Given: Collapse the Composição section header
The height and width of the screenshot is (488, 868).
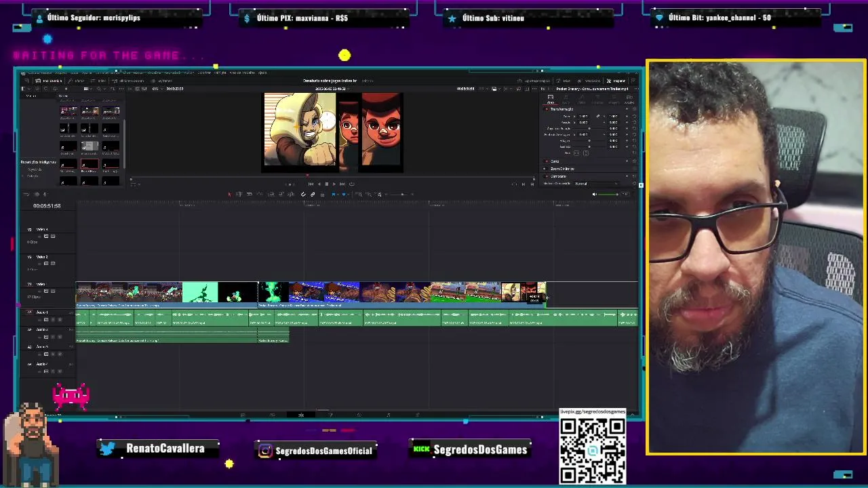Looking at the screenshot, I should [559, 176].
